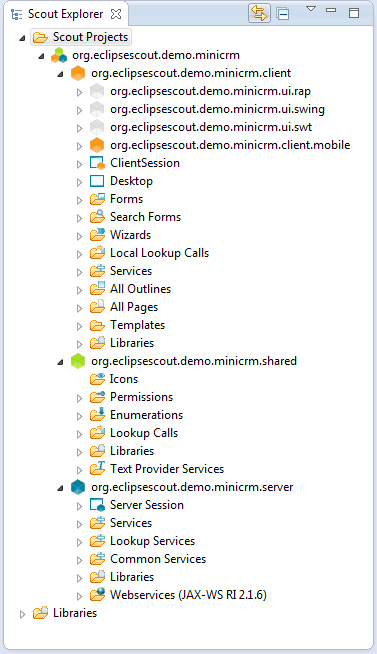Select the Scout Explorer tab

65,14
